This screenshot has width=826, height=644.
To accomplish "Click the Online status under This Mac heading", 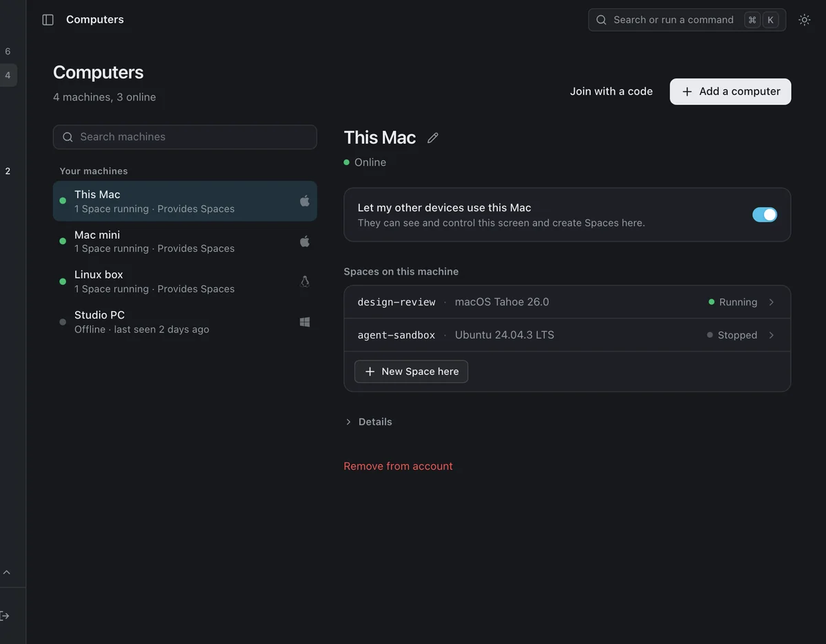I will pyautogui.click(x=365, y=162).
